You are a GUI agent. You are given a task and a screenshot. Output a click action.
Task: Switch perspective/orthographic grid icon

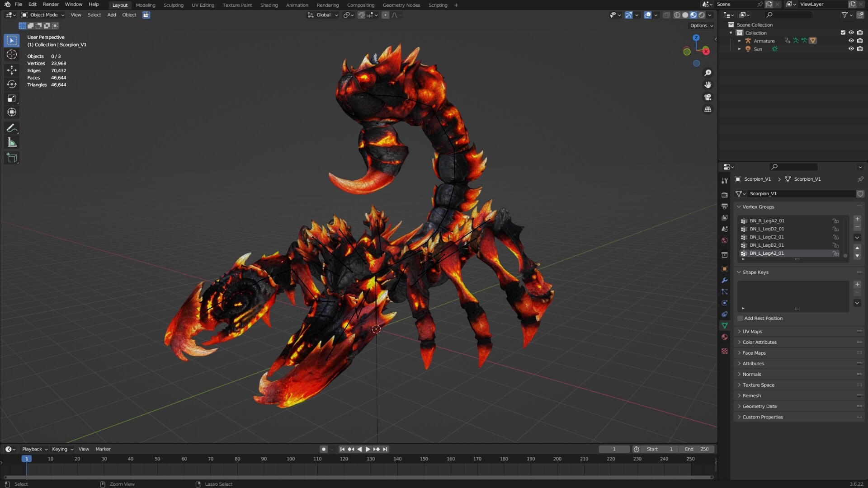708,109
